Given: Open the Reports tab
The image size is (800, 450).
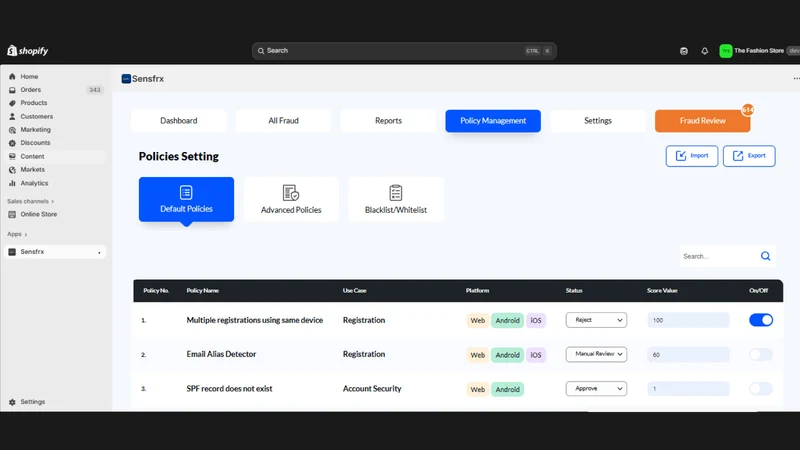Looking at the screenshot, I should click(x=388, y=121).
